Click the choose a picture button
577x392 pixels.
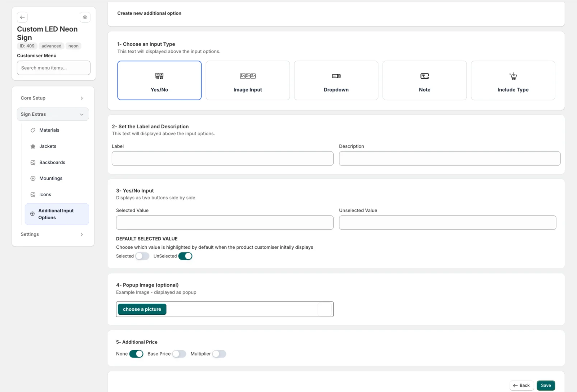point(142,309)
